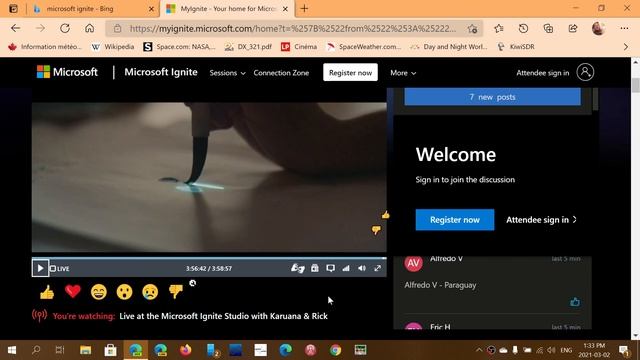Expand the More dropdown menu
This screenshot has width=640, height=360.
click(403, 73)
